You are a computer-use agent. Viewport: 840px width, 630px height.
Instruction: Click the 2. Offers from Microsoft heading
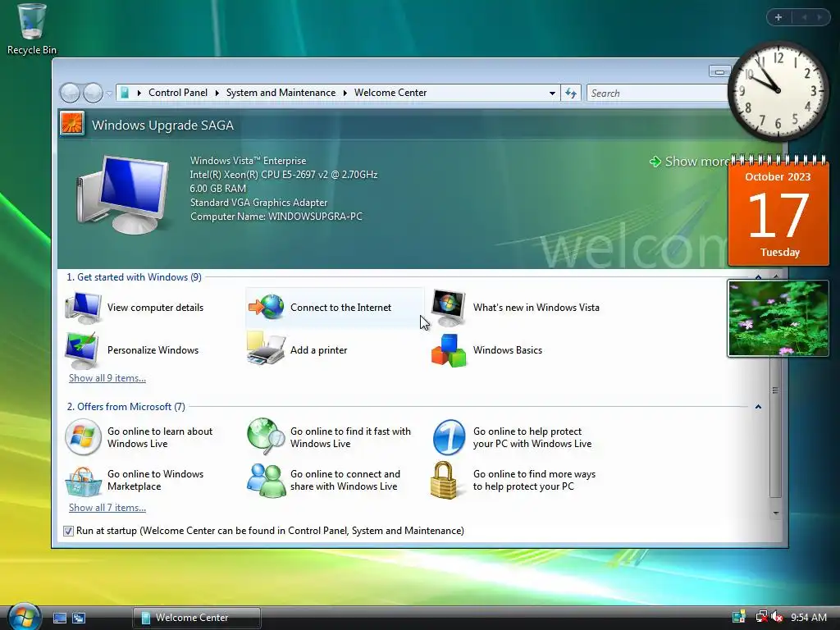coord(126,407)
